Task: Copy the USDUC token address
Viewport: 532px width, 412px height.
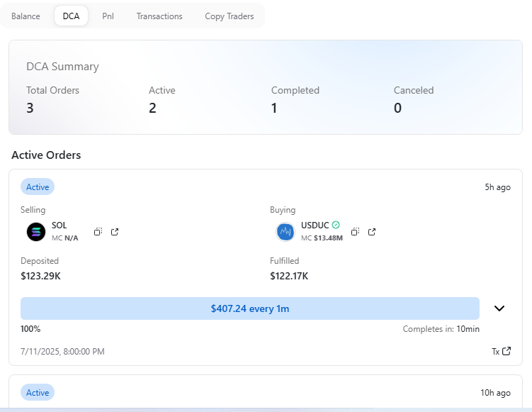Action: tap(355, 232)
